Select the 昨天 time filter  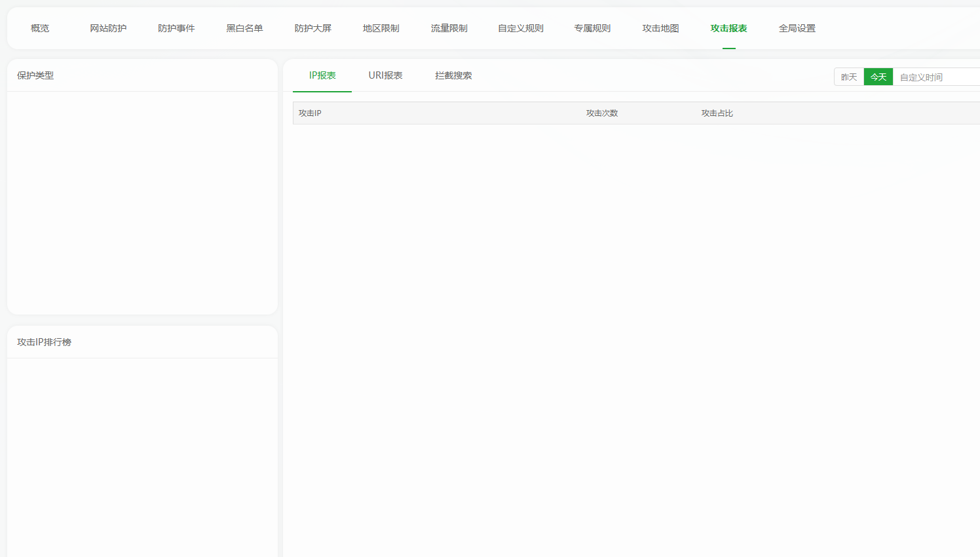coord(848,77)
